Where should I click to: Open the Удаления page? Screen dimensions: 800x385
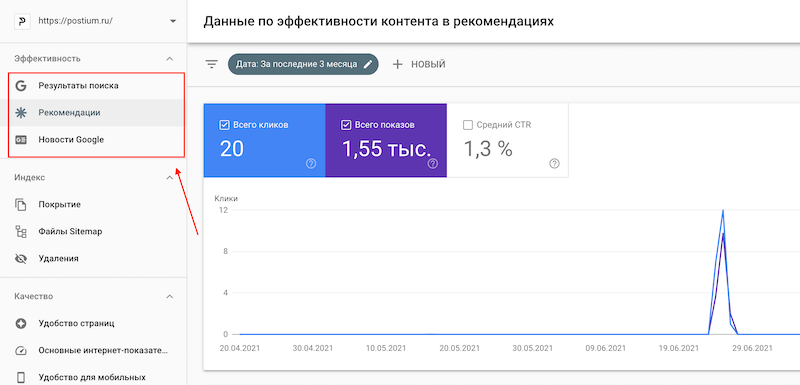tap(58, 259)
